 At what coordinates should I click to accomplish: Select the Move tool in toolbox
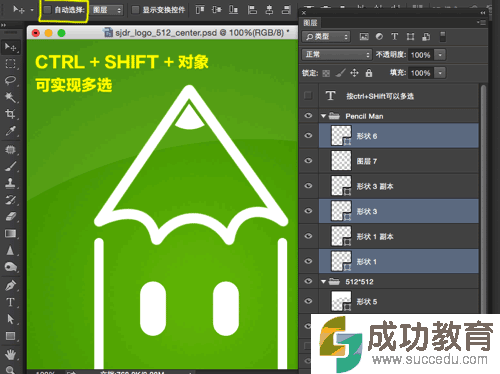coord(10,47)
